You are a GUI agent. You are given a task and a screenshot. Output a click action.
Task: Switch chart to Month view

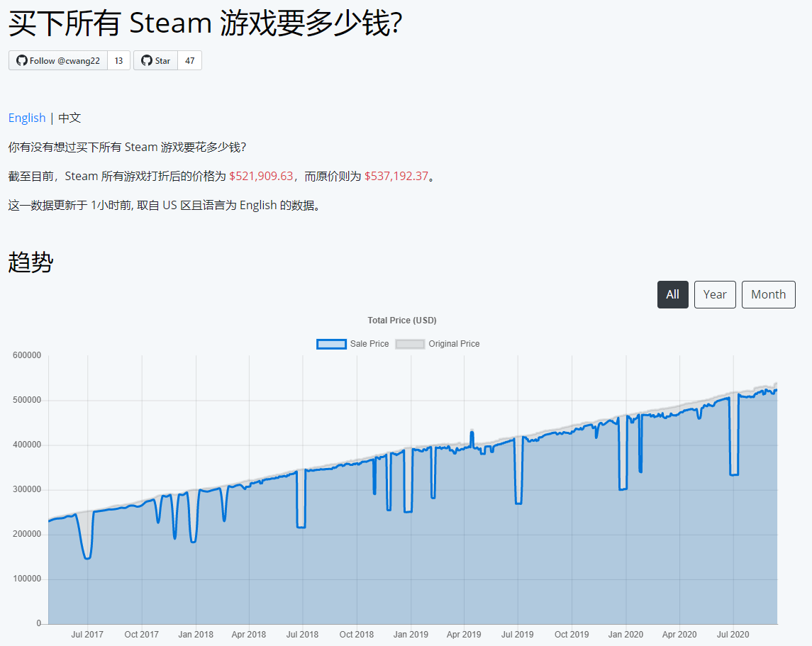(768, 294)
